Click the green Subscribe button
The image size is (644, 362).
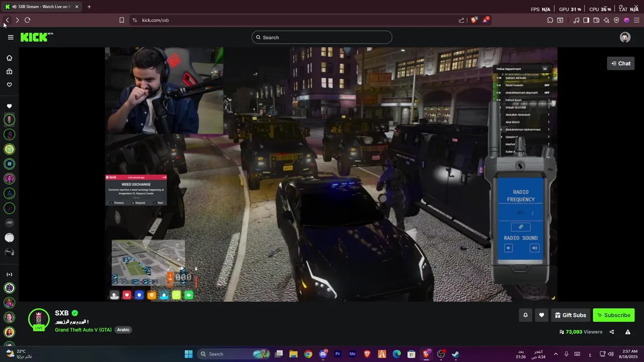[614, 315]
